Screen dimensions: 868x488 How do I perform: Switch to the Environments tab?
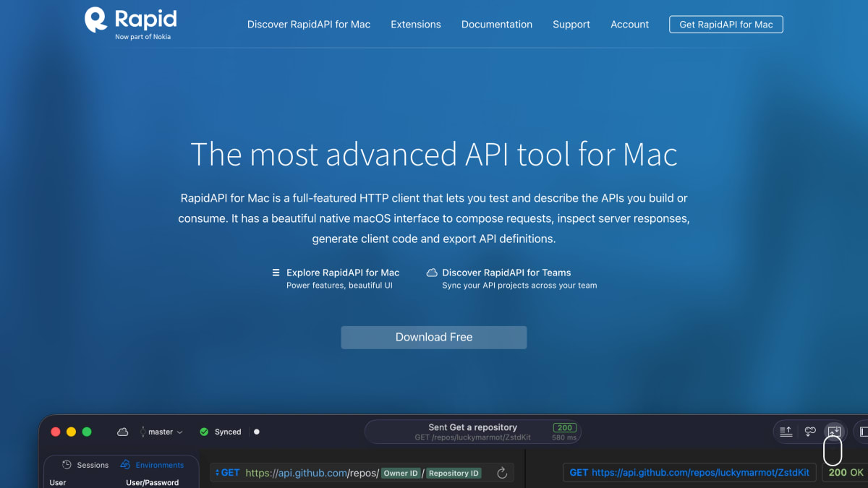tap(152, 465)
